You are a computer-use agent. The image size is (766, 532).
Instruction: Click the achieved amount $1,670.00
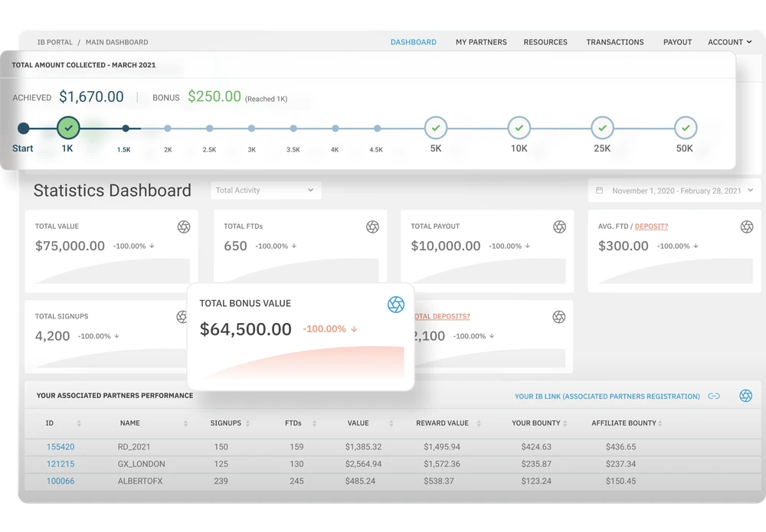[91, 96]
